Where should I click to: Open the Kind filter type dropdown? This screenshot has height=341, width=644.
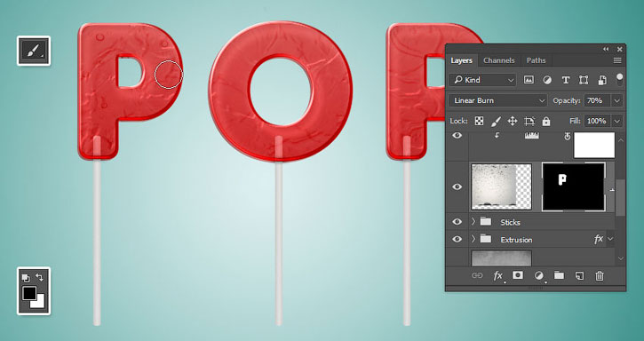click(x=483, y=80)
